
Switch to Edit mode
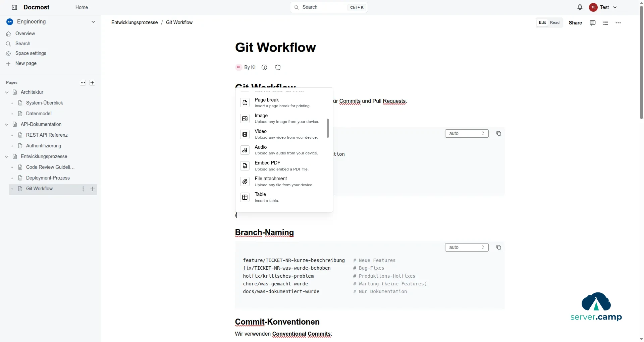tap(542, 22)
